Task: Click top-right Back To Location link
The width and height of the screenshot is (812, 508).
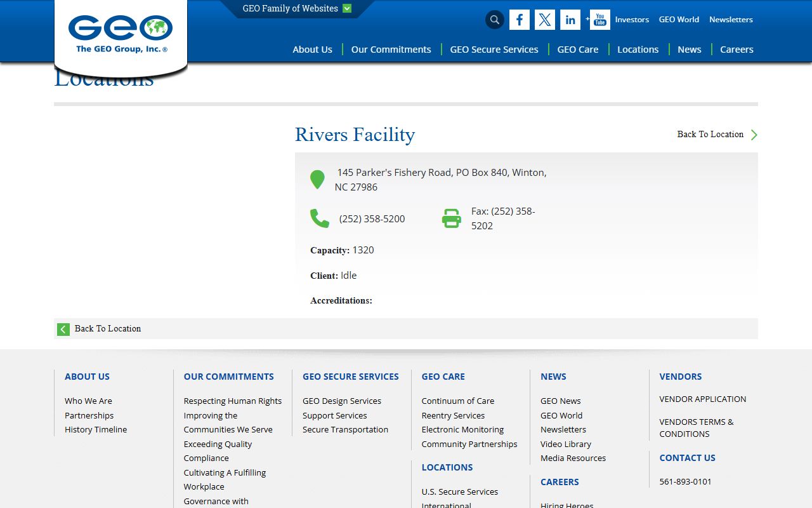Action: (710, 134)
